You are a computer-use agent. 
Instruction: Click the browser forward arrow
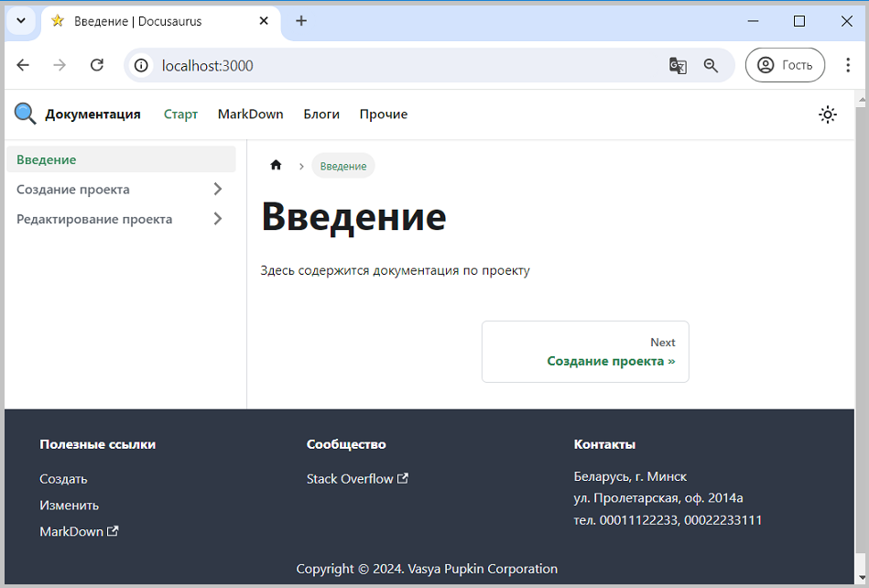(60, 65)
